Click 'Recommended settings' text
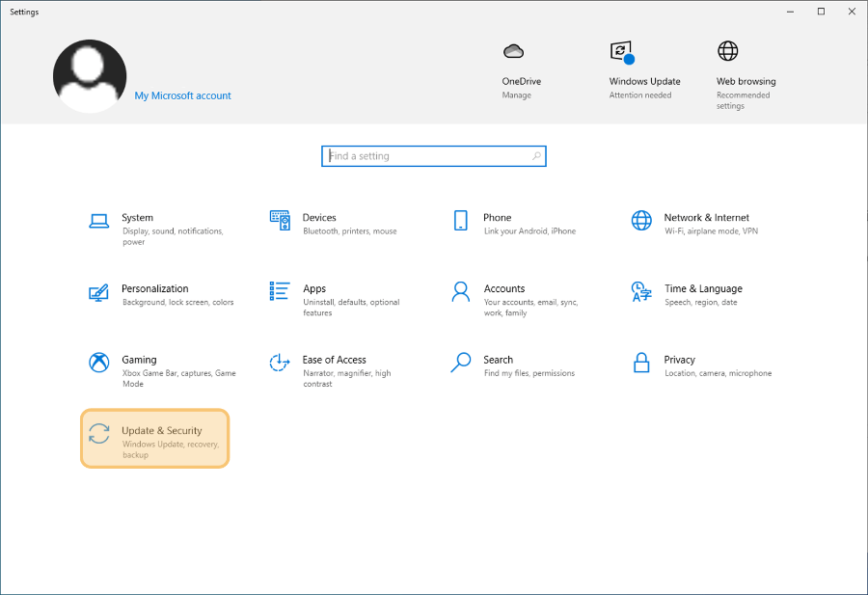The width and height of the screenshot is (868, 595). click(743, 100)
